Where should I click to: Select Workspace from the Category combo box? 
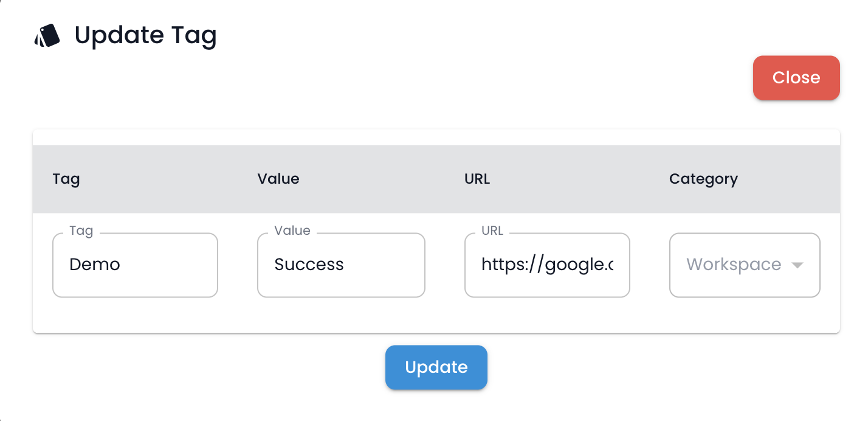744,265
